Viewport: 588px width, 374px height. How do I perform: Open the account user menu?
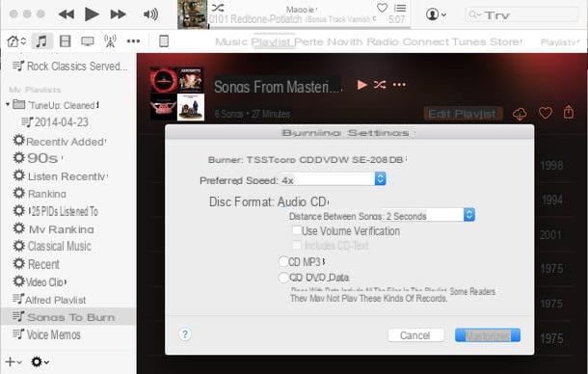(436, 14)
